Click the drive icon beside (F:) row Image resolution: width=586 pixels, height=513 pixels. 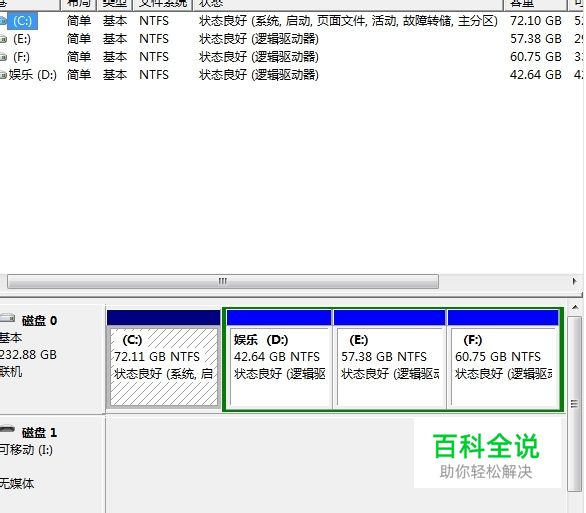coord(3,56)
